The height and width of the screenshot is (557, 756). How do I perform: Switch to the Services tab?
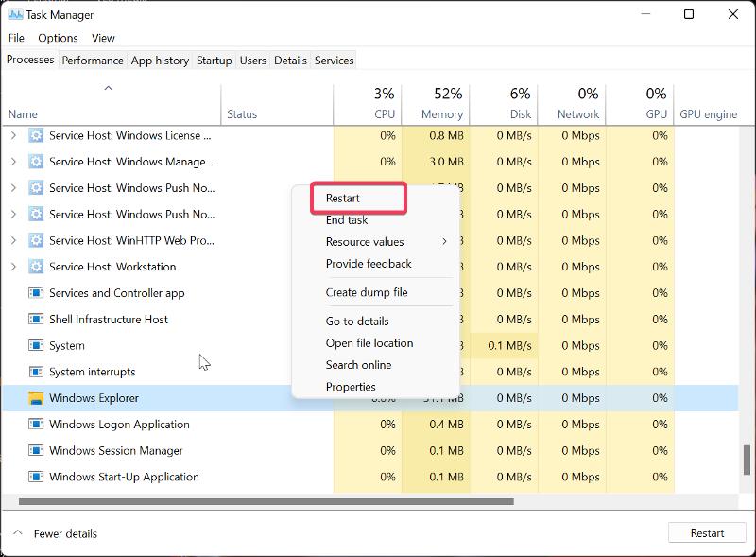tap(335, 61)
